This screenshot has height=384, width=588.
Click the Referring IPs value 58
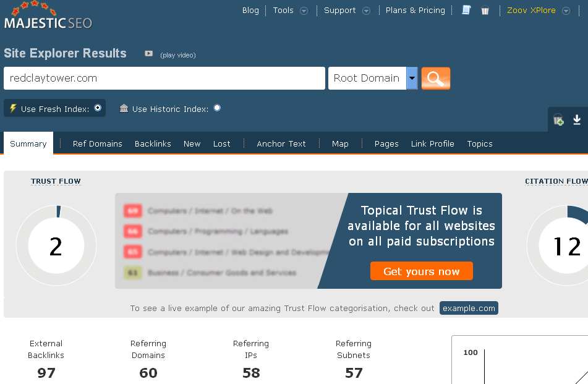(x=251, y=373)
